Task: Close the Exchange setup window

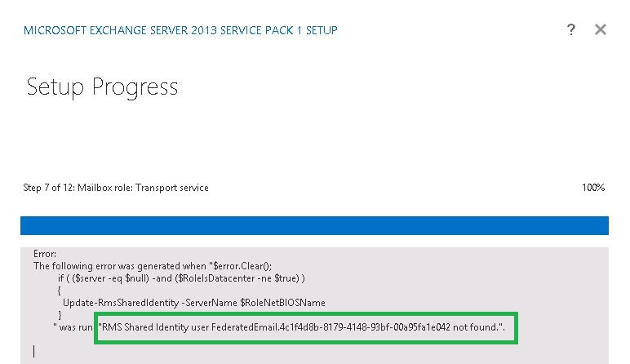Action: [601, 29]
